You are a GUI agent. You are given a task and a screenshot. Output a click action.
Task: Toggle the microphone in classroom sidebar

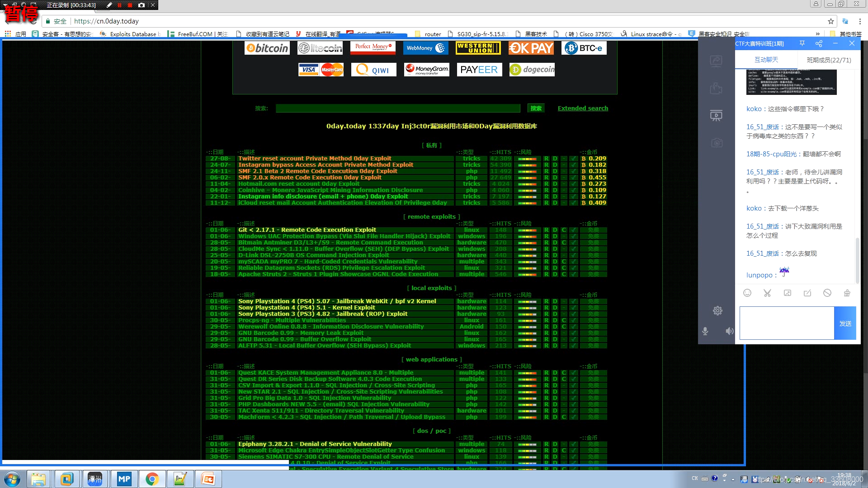[x=705, y=331]
